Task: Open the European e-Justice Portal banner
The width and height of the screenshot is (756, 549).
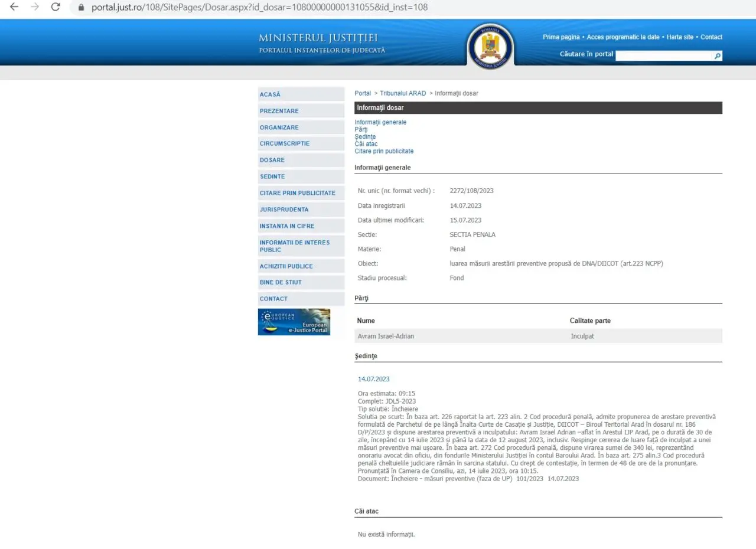Action: coord(294,322)
